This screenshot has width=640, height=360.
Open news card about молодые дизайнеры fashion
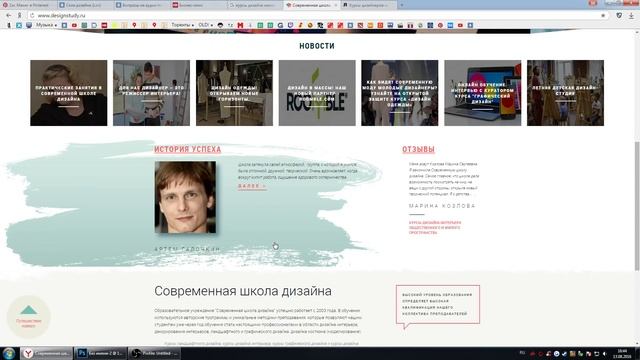click(x=400, y=93)
